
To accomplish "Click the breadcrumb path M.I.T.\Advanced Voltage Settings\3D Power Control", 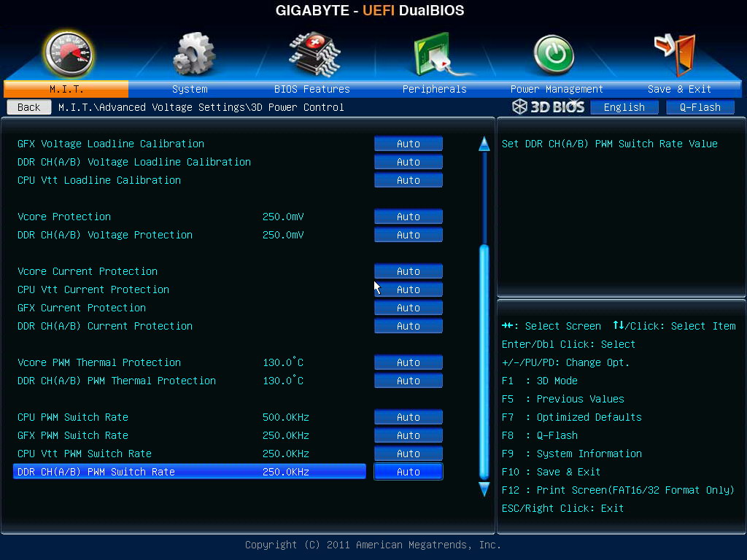I will coord(201,107).
